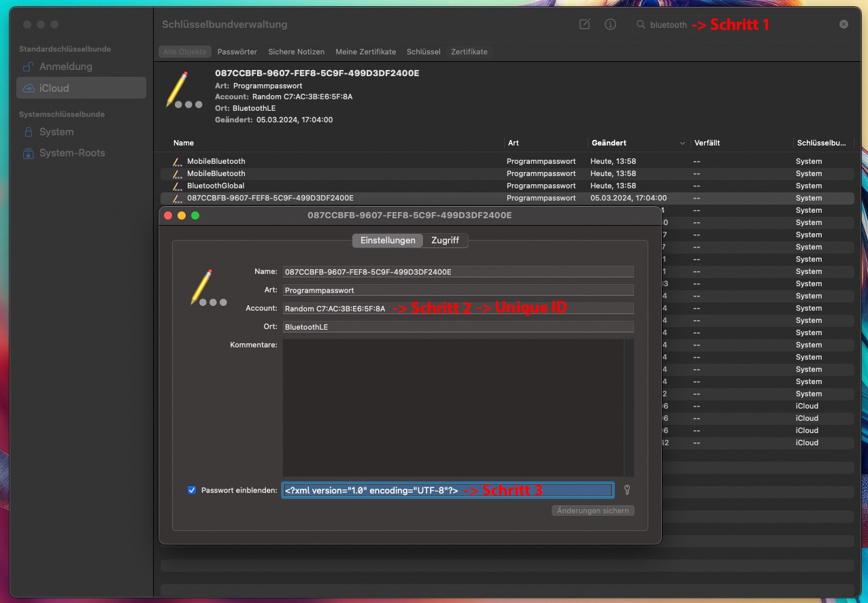Select the 087CCBFB-9607 row in list

coord(507,198)
